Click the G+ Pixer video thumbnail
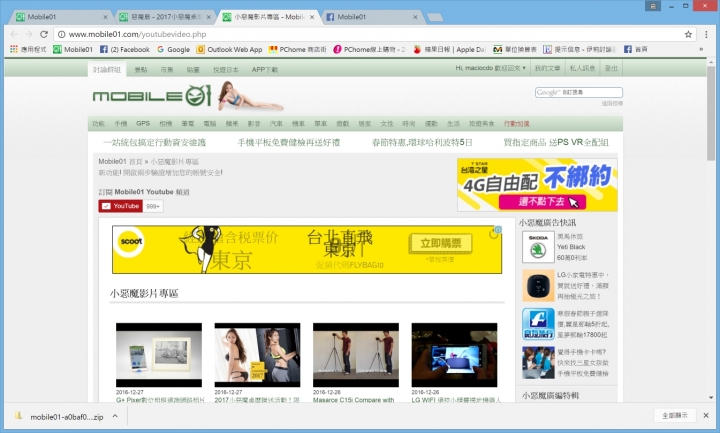 point(159,355)
